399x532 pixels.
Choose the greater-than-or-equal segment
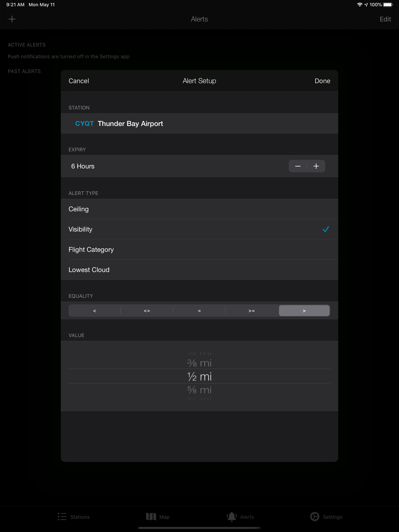tap(252, 311)
